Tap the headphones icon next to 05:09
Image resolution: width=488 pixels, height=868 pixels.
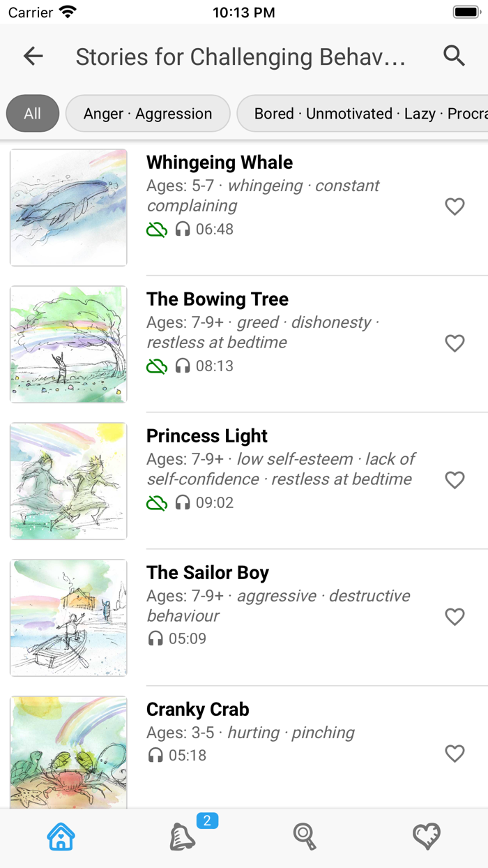(155, 638)
